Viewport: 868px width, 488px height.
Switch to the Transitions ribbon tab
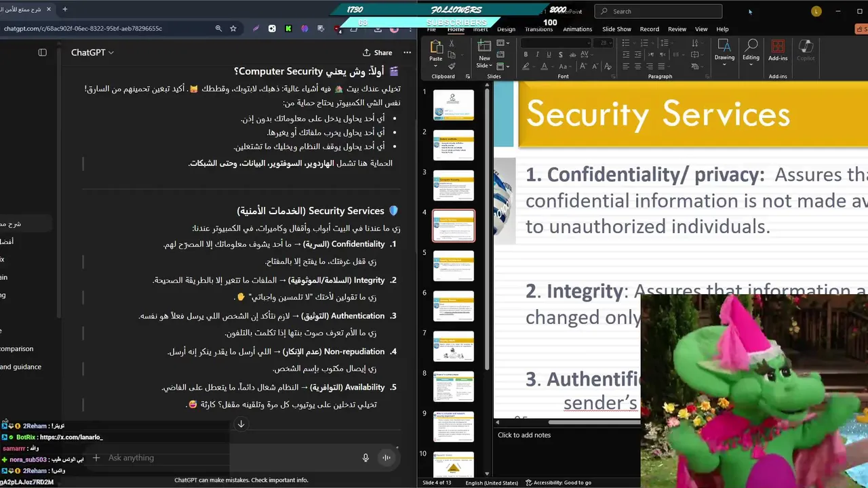pos(538,29)
